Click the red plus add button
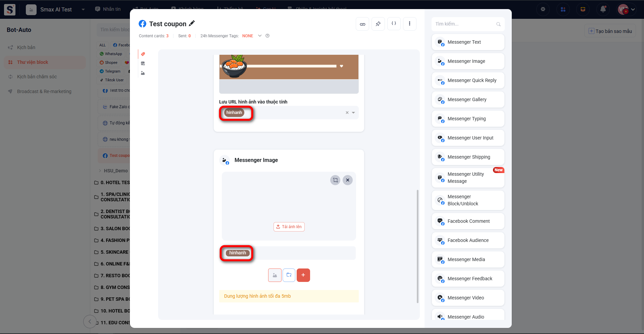 [x=303, y=275]
